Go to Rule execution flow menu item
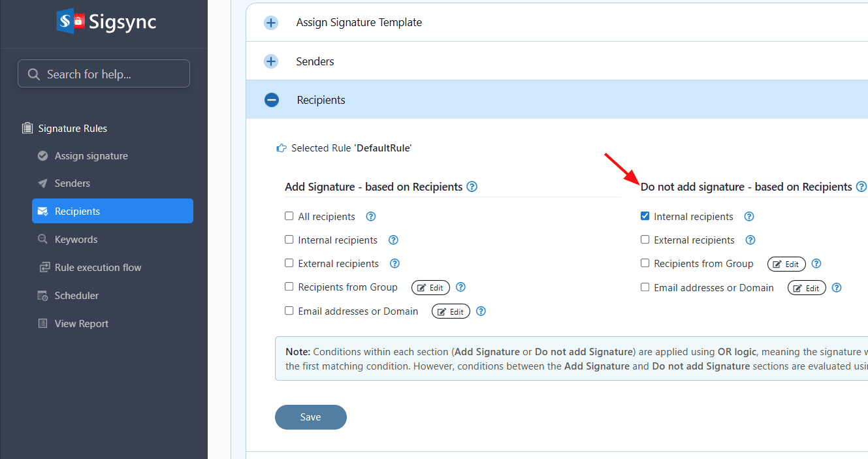868x459 pixels. (98, 268)
